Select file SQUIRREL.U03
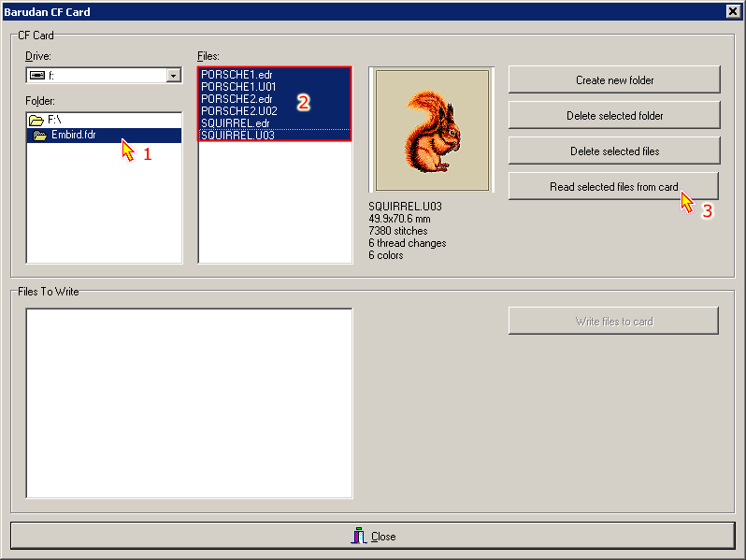Viewport: 746px width, 560px height. pyautogui.click(x=275, y=136)
